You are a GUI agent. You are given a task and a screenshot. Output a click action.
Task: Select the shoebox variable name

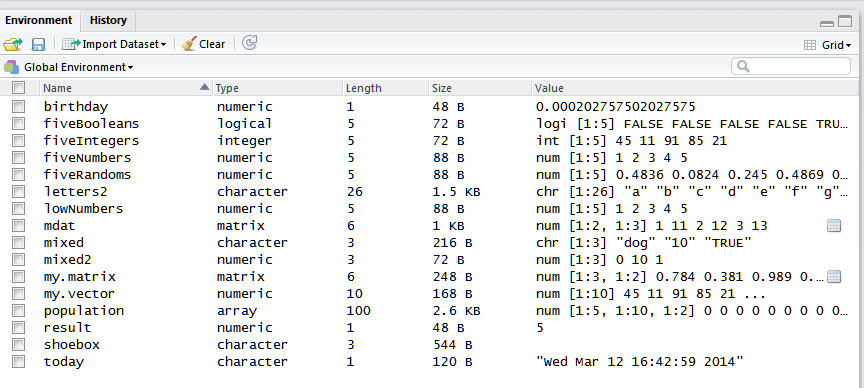click(x=72, y=345)
